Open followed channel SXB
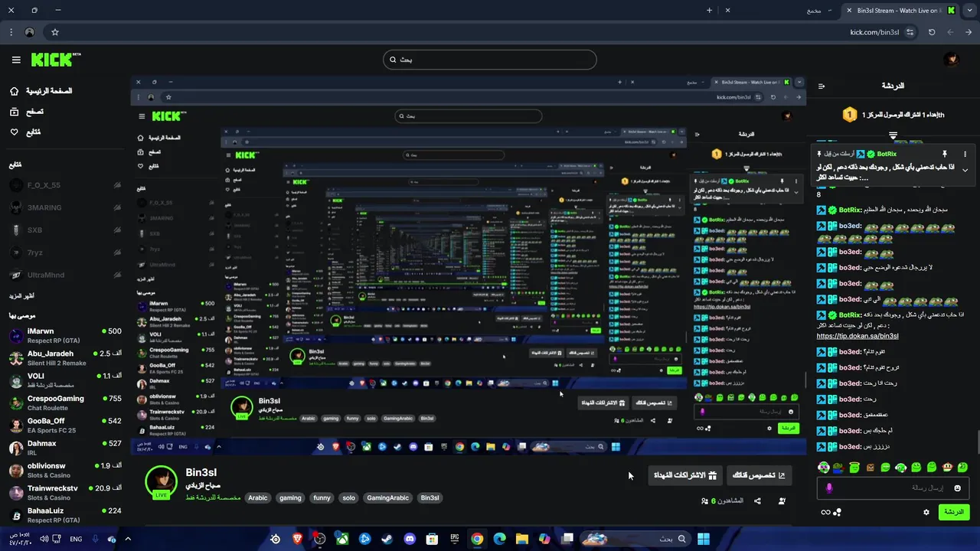 point(65,230)
